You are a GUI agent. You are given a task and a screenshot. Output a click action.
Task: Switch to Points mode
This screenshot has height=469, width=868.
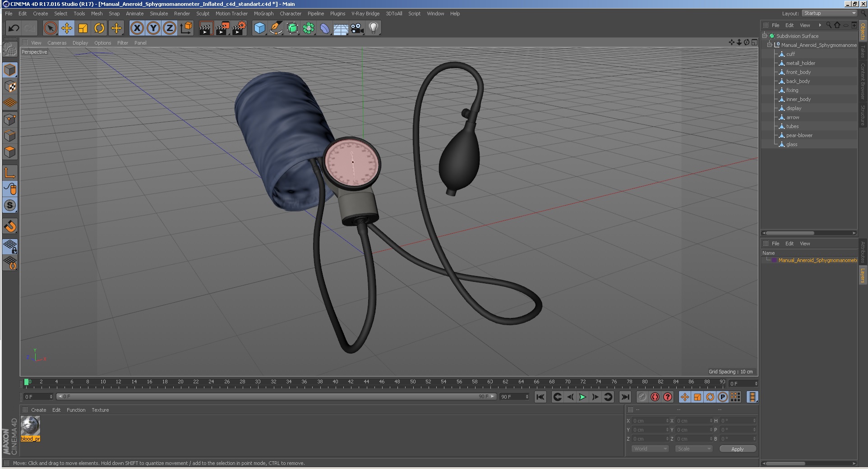pos(10,120)
